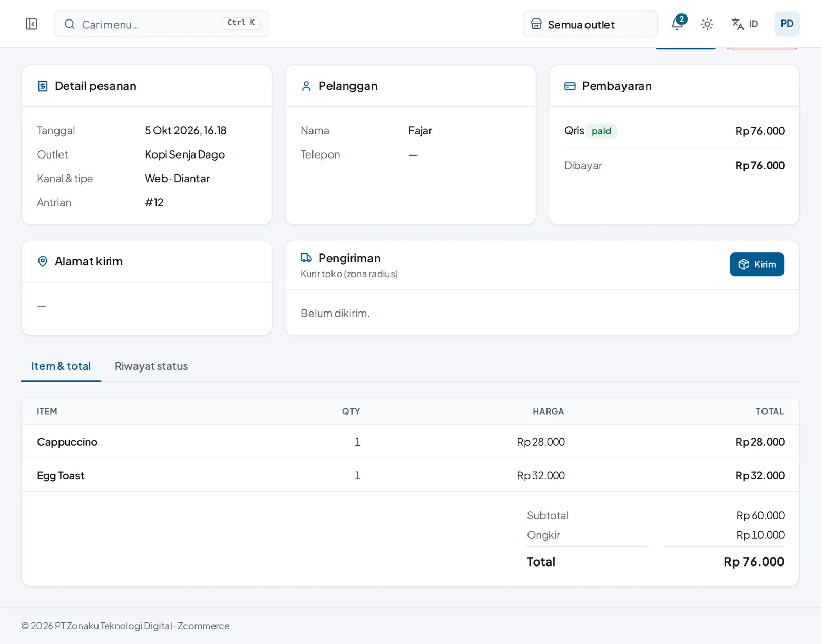Select the Item & total tab
Viewport: 821px width, 644px height.
tap(61, 366)
